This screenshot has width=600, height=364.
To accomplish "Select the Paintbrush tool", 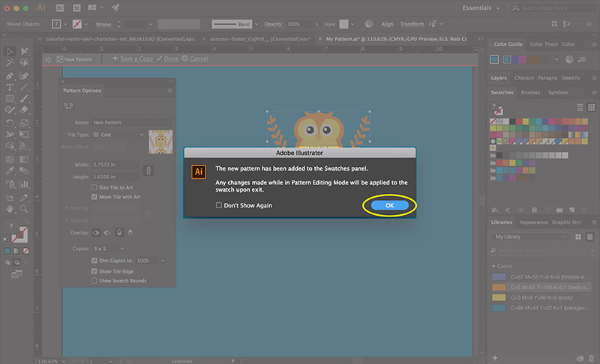I will coord(24,99).
